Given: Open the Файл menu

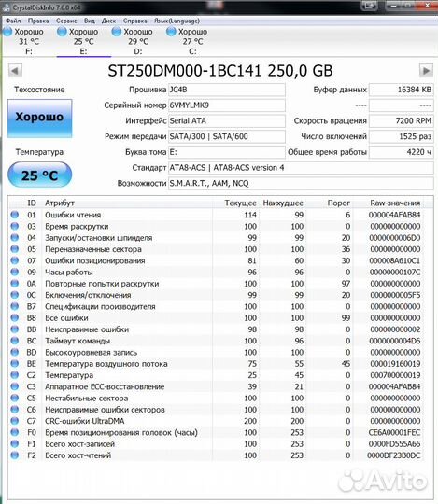Looking at the screenshot, I should point(13,21).
